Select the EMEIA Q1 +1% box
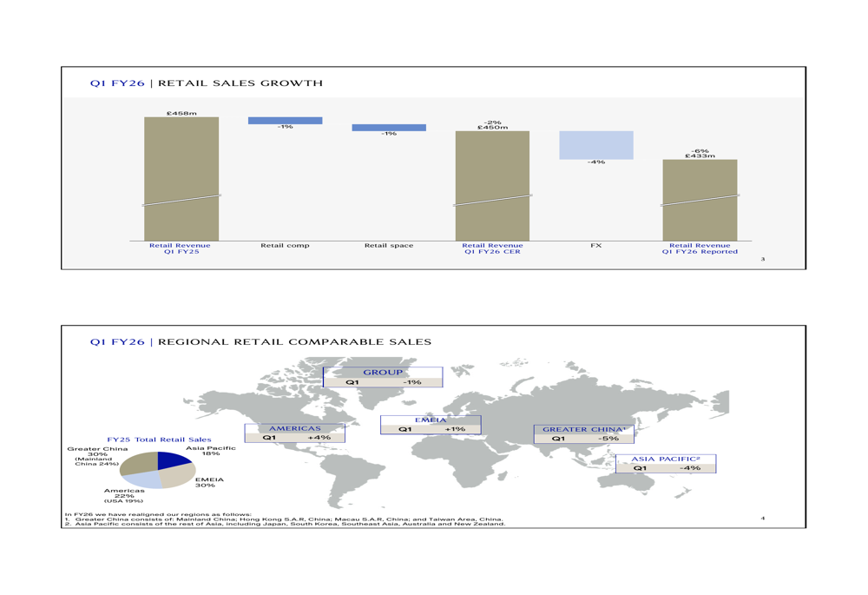 click(431, 425)
